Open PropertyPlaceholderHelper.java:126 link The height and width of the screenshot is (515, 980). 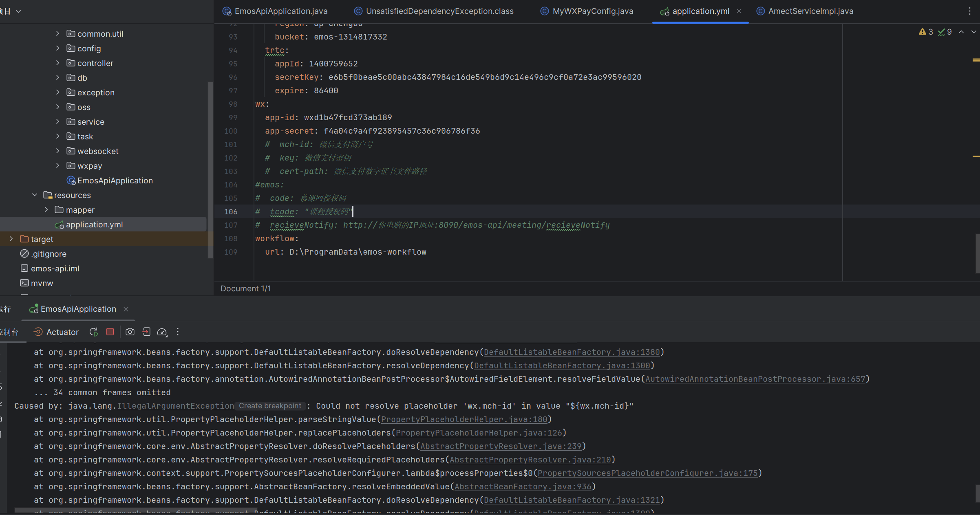(479, 433)
